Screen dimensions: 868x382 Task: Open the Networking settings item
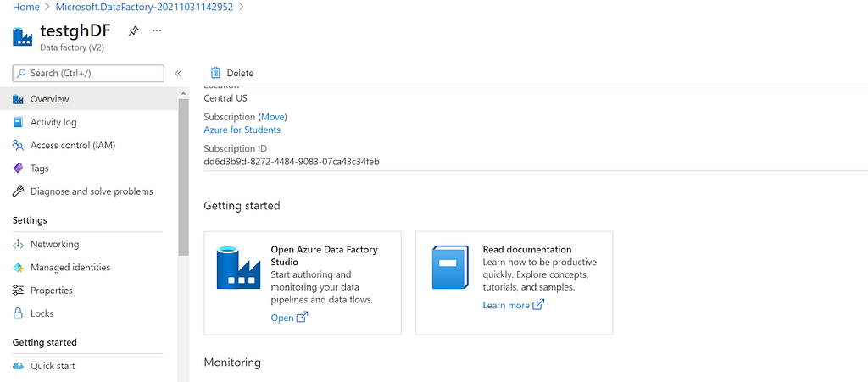(88, 244)
